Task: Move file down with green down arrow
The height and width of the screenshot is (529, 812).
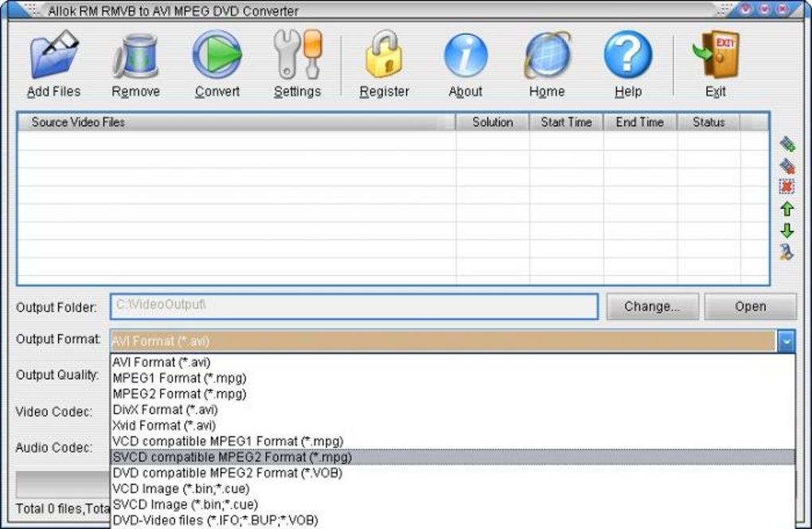Action: [787, 230]
